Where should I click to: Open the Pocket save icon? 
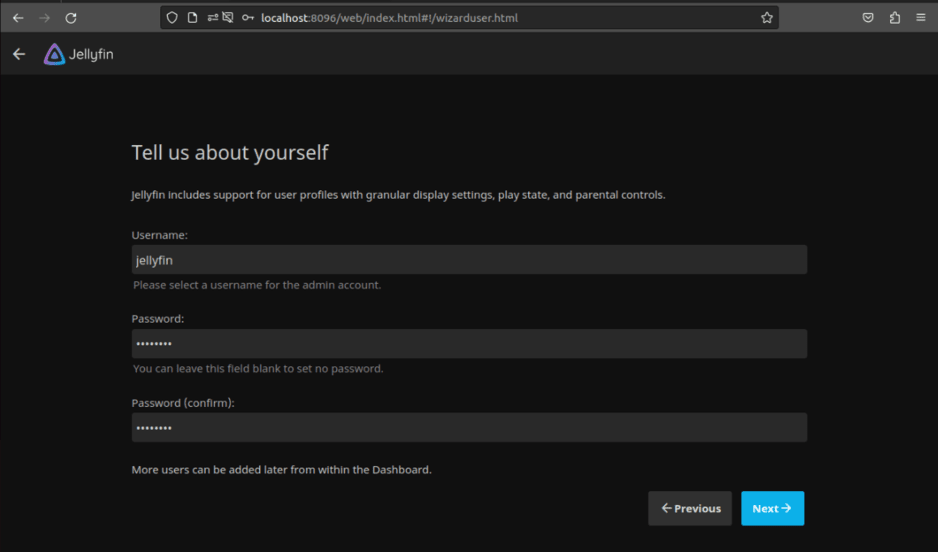click(868, 18)
